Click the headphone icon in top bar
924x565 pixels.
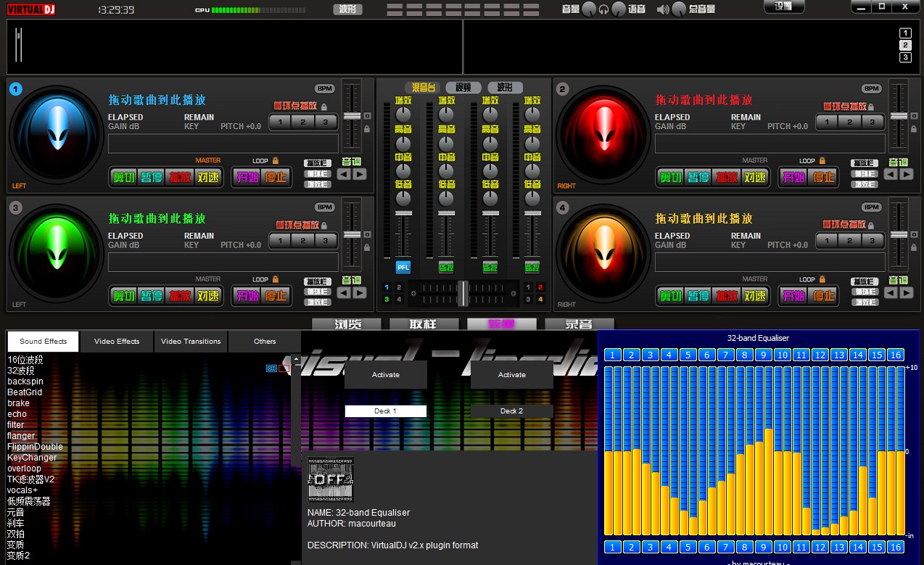pos(603,9)
